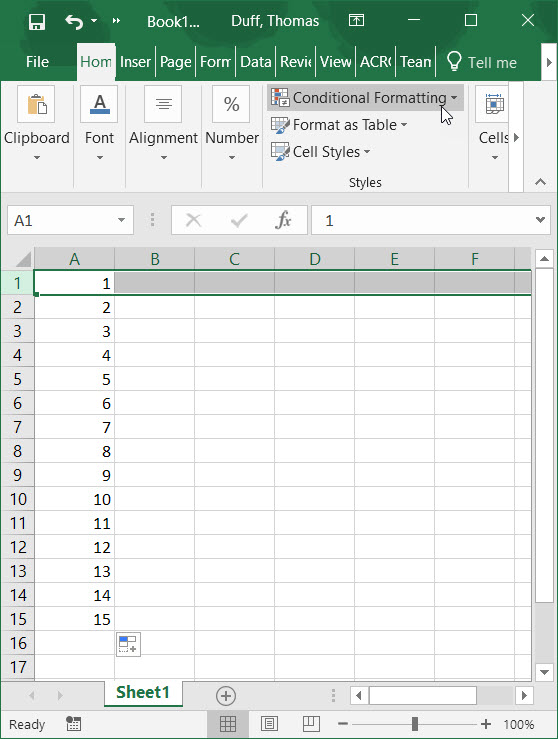Select column D header
Image resolution: width=558 pixels, height=739 pixels.
314,259
